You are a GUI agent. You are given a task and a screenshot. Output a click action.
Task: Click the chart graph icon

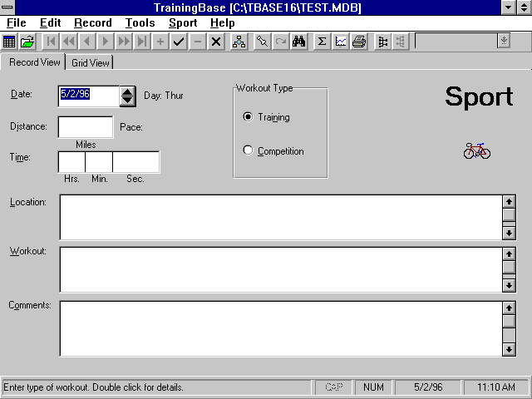pos(340,42)
